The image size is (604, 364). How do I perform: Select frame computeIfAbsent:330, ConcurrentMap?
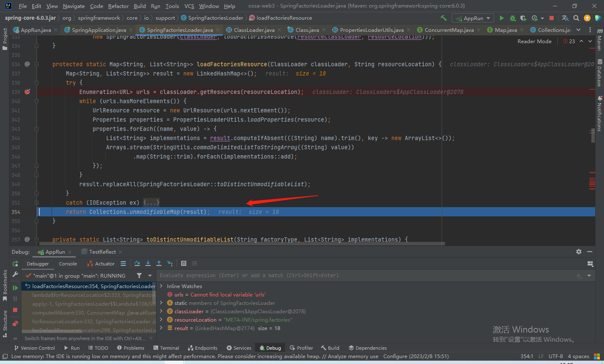[x=89, y=312]
